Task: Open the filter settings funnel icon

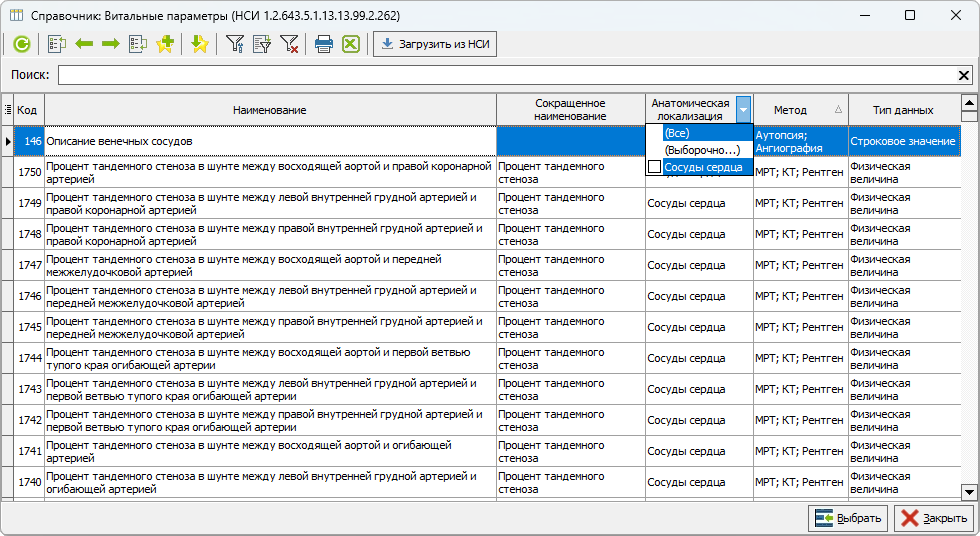Action: point(235,44)
